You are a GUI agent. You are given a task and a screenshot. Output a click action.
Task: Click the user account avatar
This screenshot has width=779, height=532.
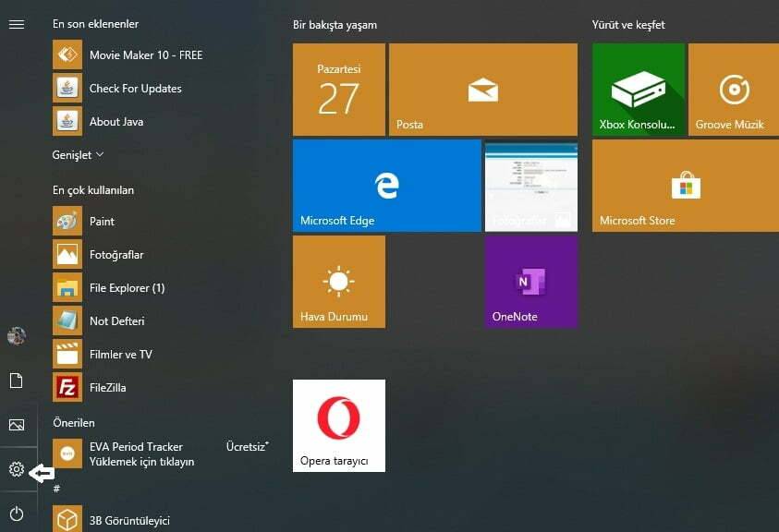(17, 336)
